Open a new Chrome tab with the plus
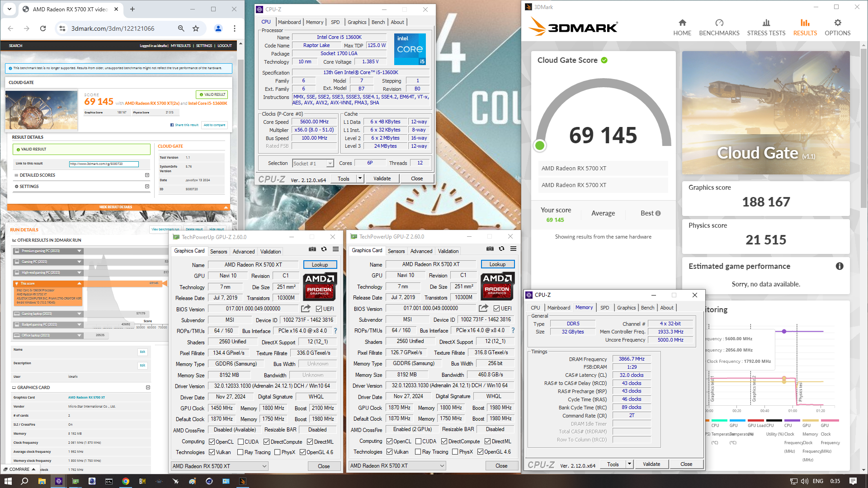 (132, 9)
